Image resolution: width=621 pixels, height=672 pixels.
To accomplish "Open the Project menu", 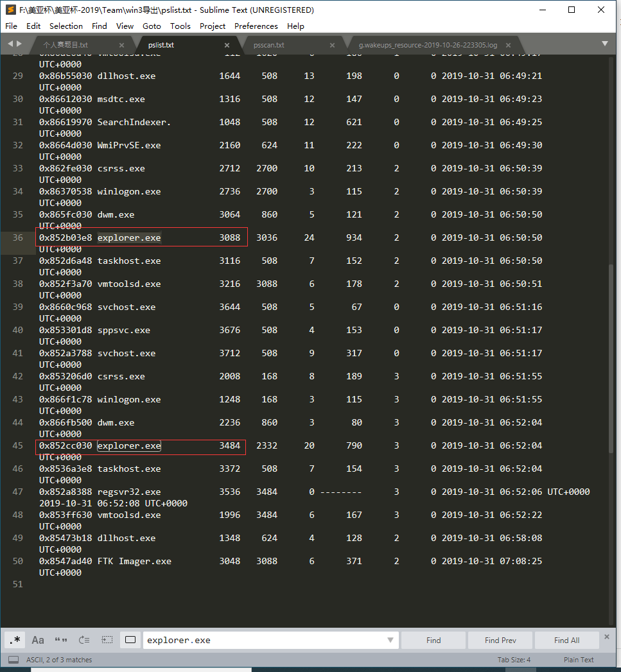I will pyautogui.click(x=213, y=26).
